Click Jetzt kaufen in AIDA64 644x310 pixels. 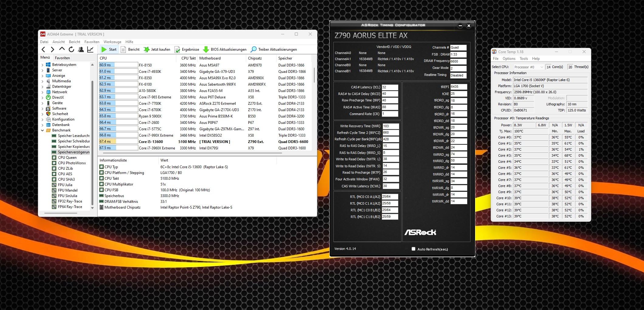(x=157, y=49)
